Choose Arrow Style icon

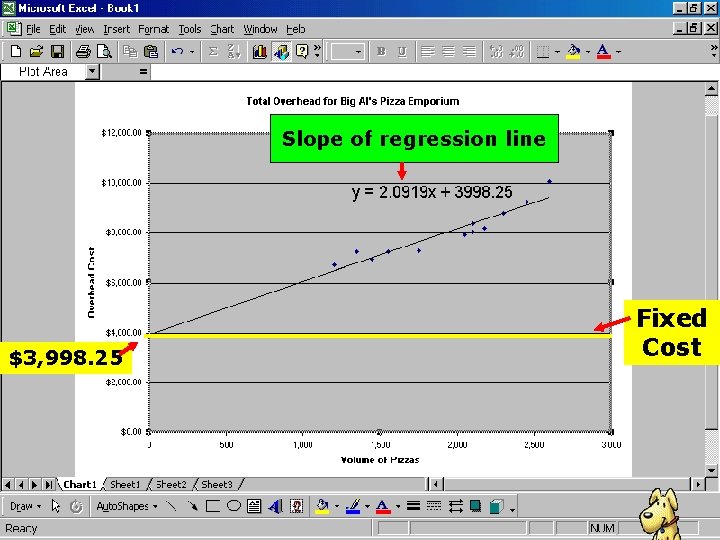coord(456,506)
